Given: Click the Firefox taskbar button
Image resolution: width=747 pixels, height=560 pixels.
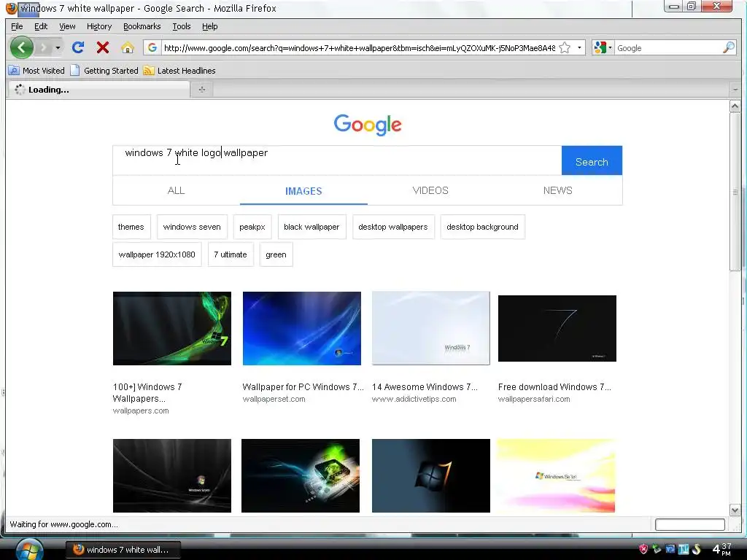Looking at the screenshot, I should pos(123,550).
